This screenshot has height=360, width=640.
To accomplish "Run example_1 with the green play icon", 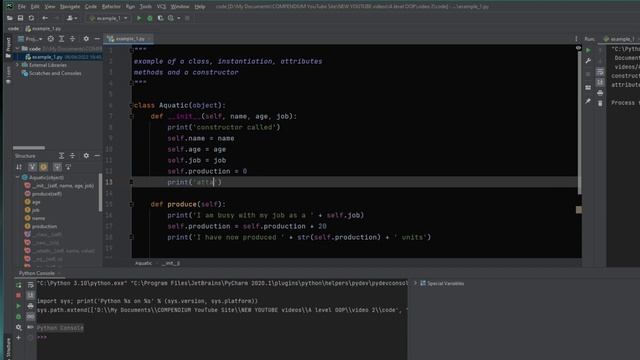I will (139, 18).
